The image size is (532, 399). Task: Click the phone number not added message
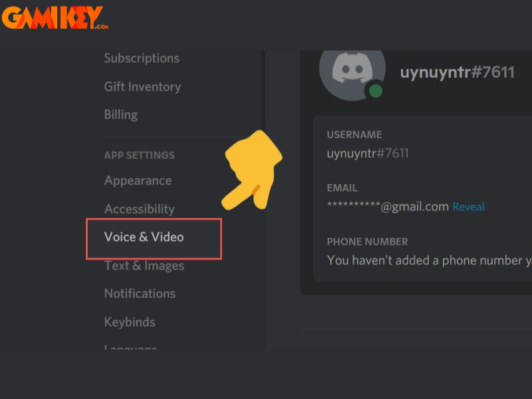coord(429,260)
